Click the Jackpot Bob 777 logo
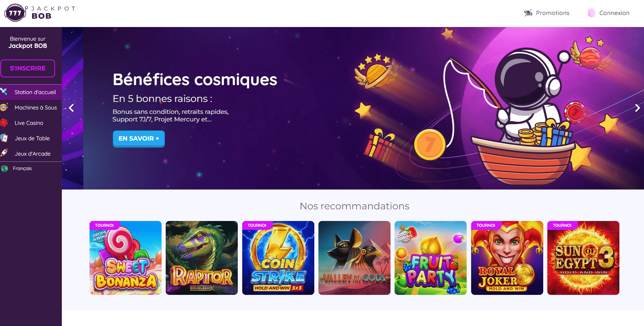Image resolution: width=644 pixels, height=326 pixels. 40,13
